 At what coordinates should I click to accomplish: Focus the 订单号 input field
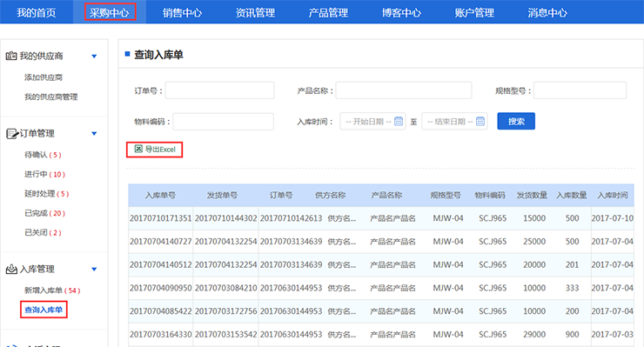(x=219, y=90)
